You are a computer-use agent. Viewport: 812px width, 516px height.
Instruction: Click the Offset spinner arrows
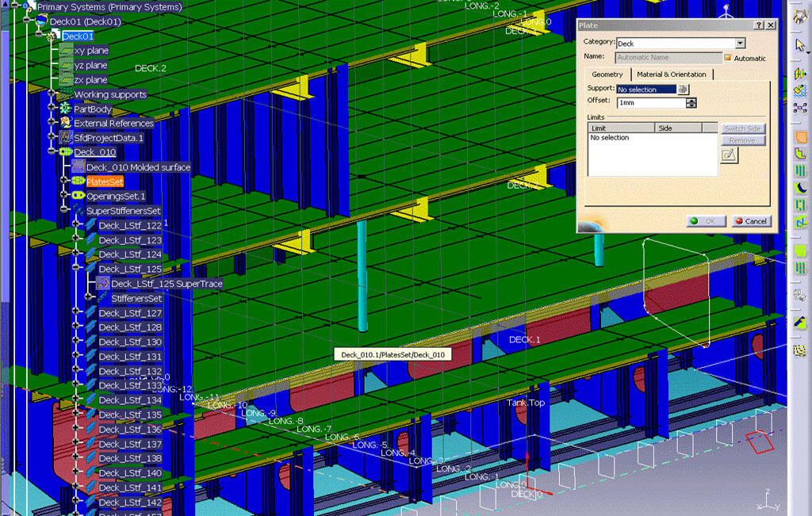click(691, 102)
